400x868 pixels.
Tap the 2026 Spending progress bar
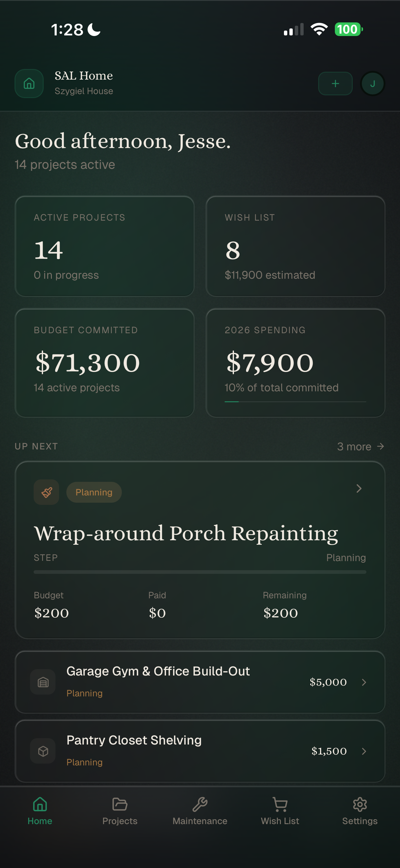tap(295, 402)
